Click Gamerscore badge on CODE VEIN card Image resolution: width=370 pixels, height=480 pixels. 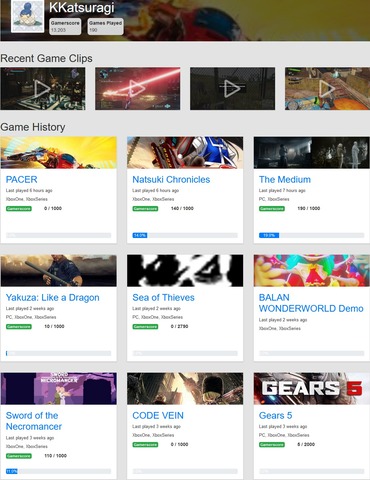click(x=145, y=445)
